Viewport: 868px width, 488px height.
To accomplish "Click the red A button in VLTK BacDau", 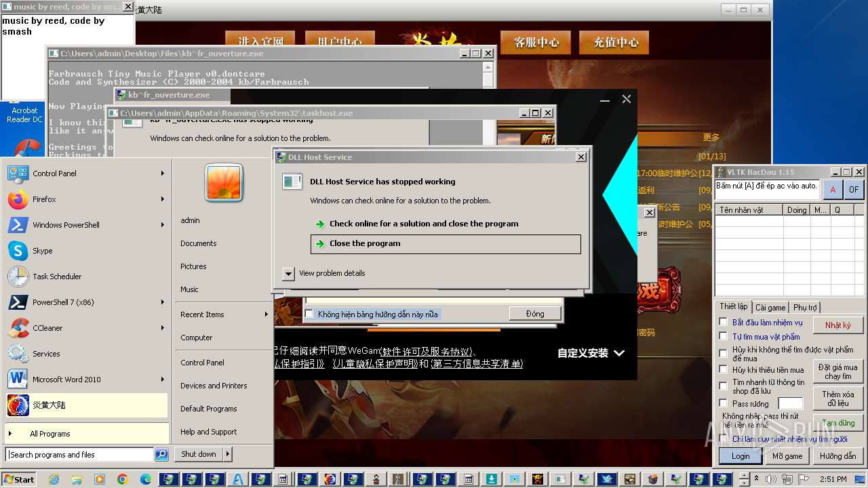I will coord(833,190).
